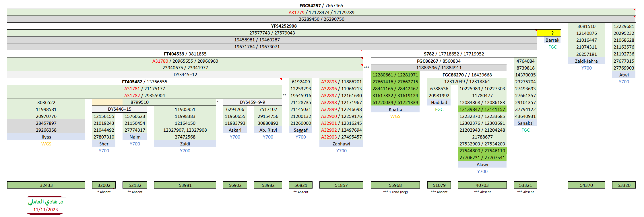Select the 40703 kit number box
Screen dimensions: 644x217
coord(482,185)
